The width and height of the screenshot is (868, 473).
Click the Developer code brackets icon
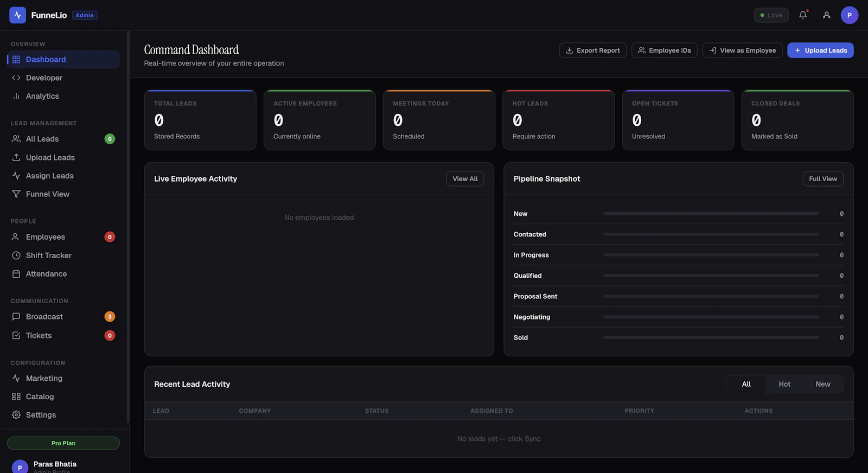coord(16,78)
